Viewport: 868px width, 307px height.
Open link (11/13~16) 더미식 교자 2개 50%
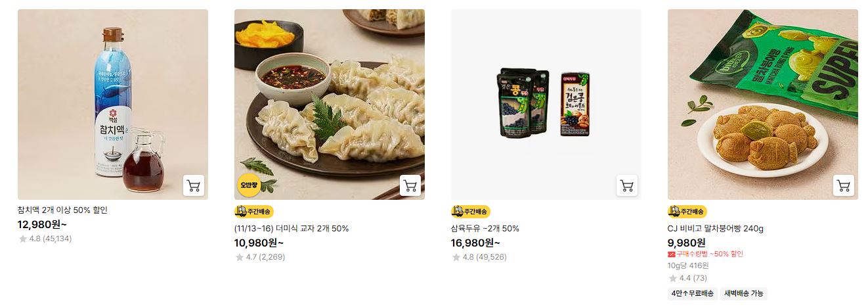[292, 229]
